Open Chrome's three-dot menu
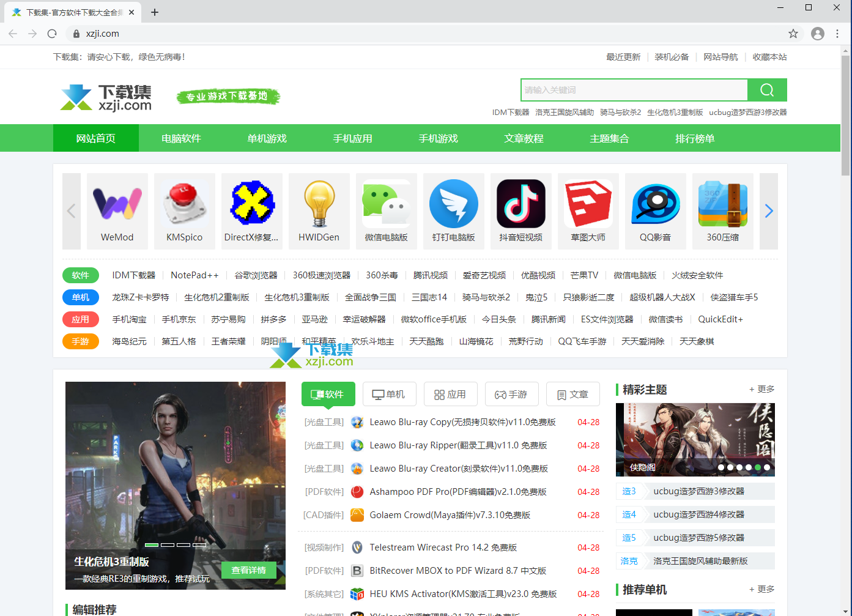The image size is (852, 616). 837,34
